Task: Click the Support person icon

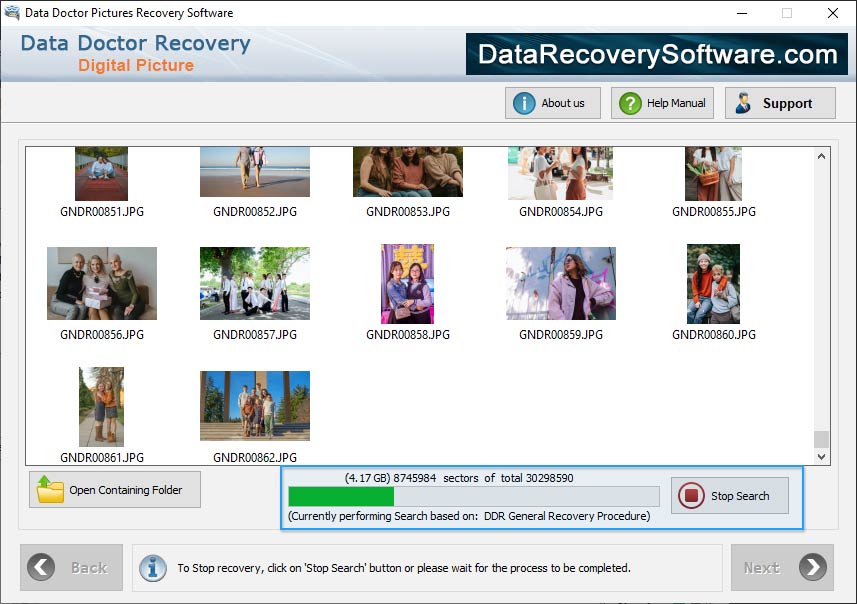Action: tap(743, 102)
